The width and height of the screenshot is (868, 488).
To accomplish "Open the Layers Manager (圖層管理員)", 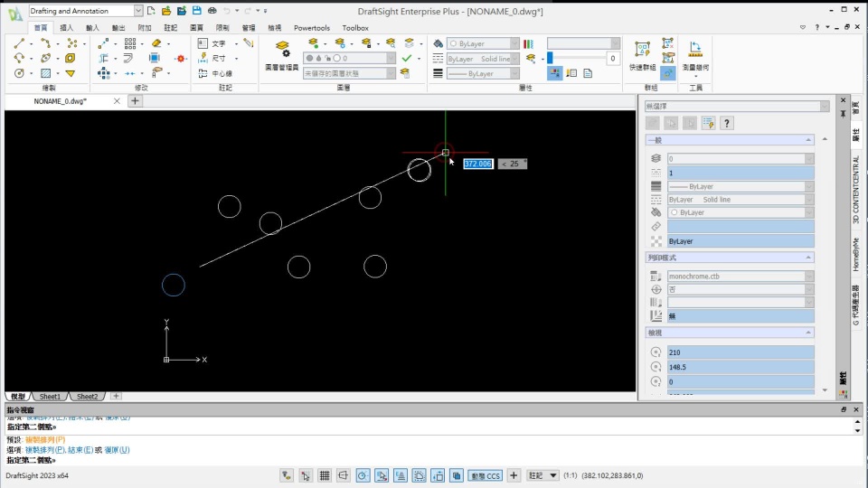I will pyautogui.click(x=282, y=55).
